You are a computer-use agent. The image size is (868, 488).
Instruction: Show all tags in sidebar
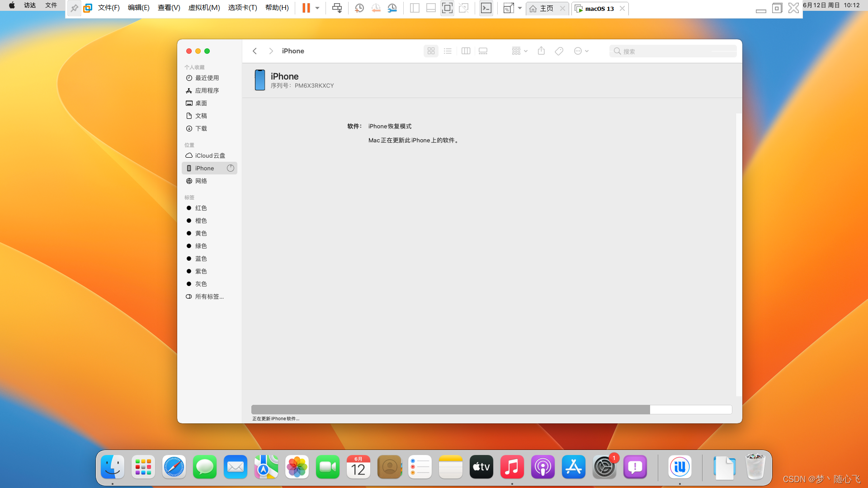point(209,296)
